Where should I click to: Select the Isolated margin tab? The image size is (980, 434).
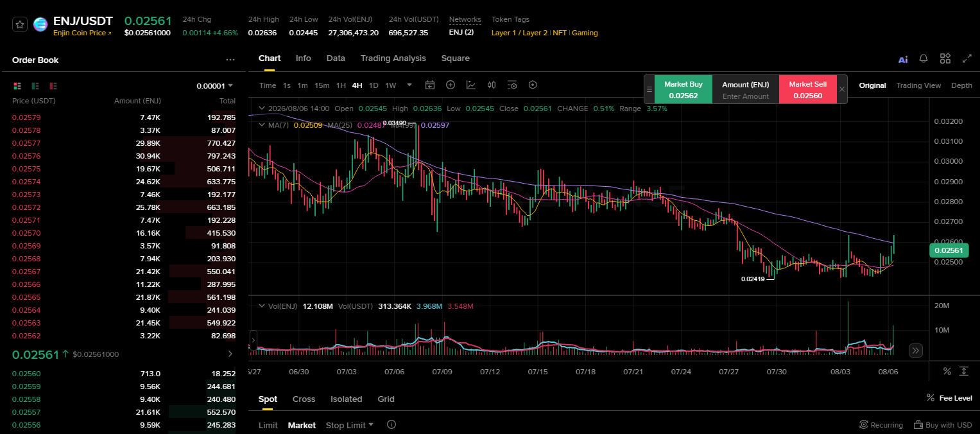(x=346, y=399)
